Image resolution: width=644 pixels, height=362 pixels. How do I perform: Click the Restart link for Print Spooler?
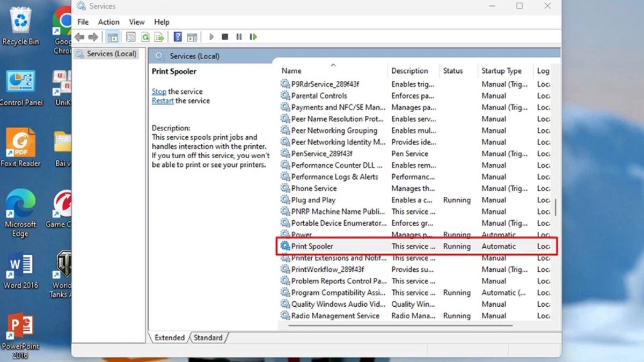162,100
